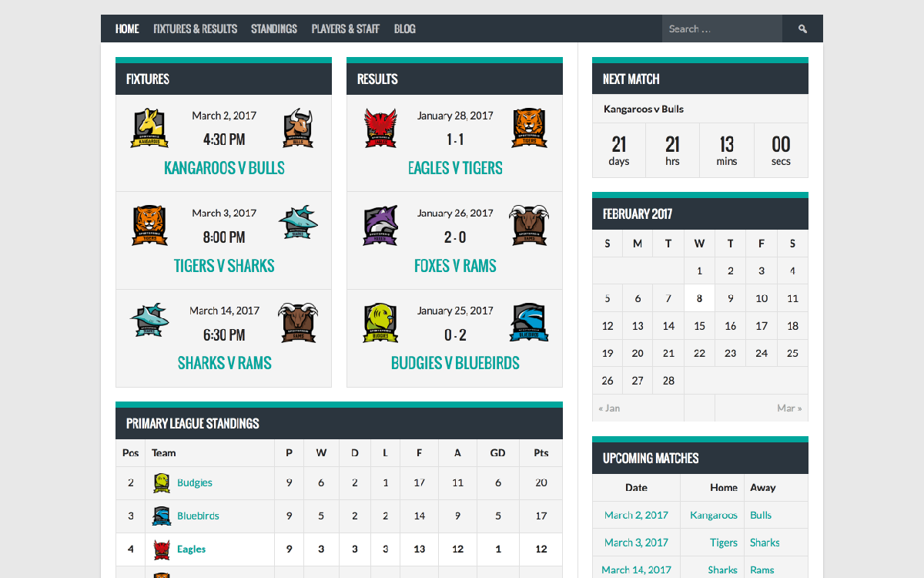Image resolution: width=924 pixels, height=578 pixels.
Task: Click the Eagles logo in Results
Action: coord(380,128)
